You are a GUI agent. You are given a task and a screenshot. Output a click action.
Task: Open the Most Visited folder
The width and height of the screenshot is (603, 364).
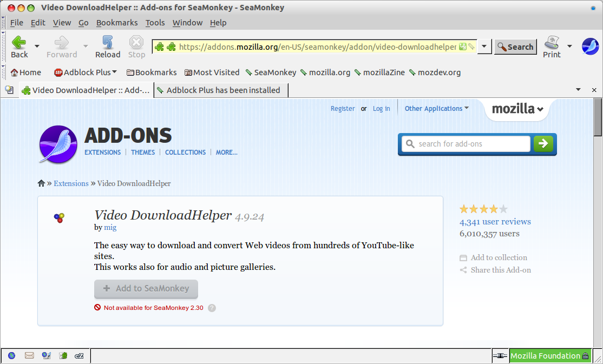coord(212,72)
